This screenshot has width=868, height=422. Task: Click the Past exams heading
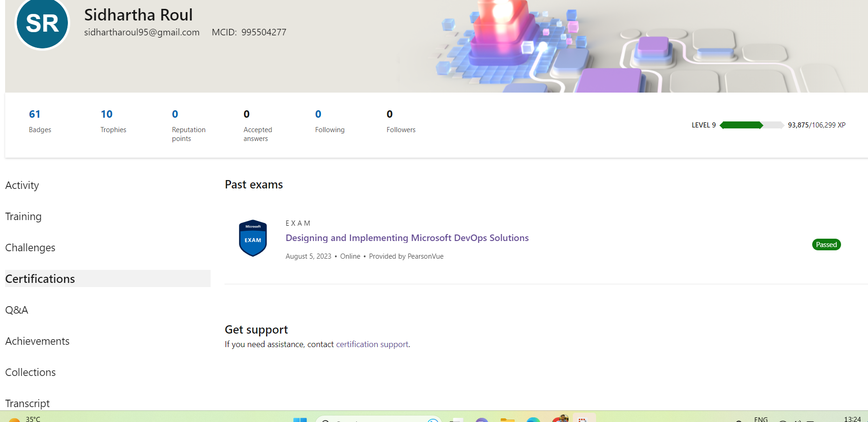pos(254,185)
